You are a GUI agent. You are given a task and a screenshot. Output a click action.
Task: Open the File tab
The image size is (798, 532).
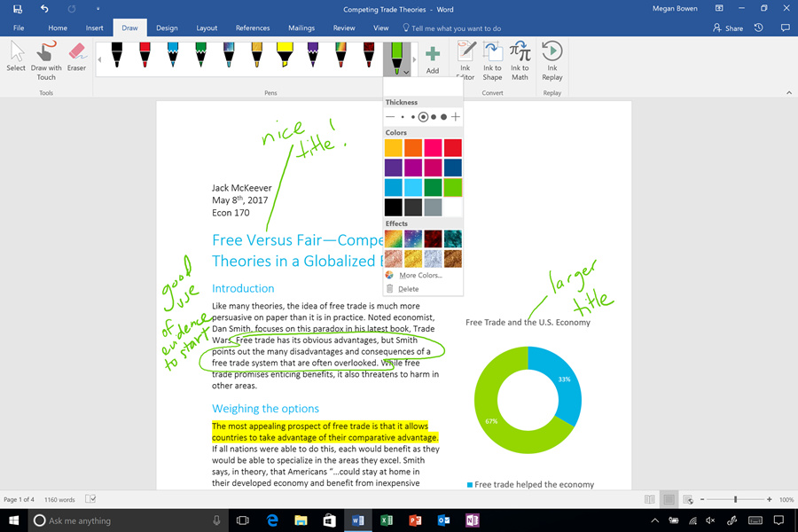point(19,28)
